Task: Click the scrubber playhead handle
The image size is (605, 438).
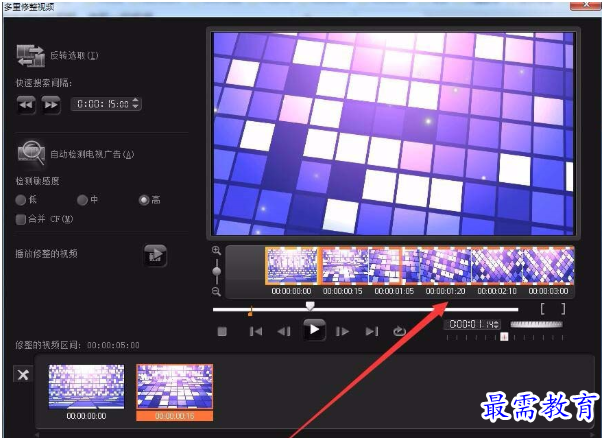Action: 310,306
